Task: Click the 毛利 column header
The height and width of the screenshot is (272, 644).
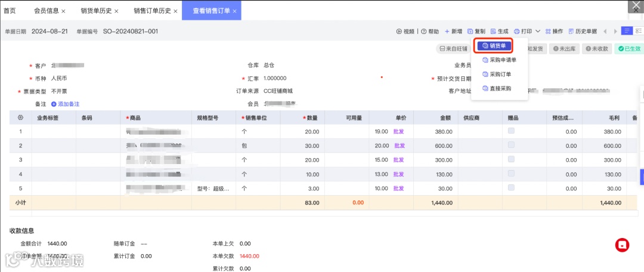Action: [604, 118]
